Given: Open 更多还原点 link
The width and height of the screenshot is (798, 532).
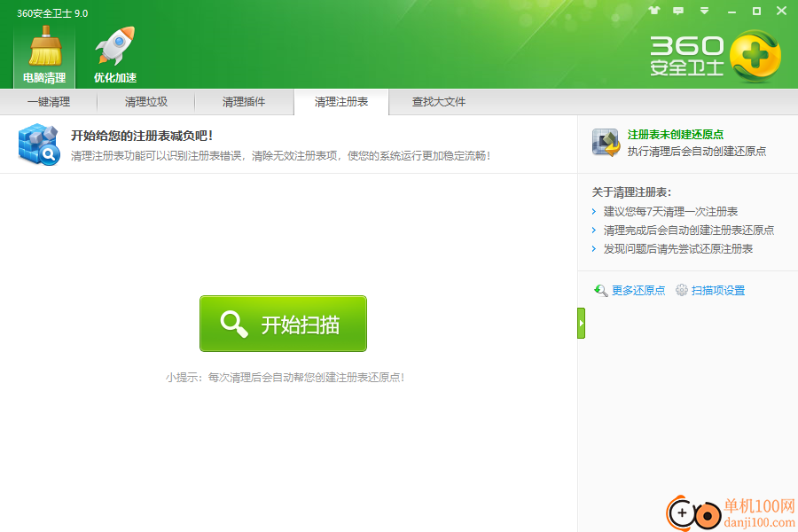Looking at the screenshot, I should pos(638,290).
